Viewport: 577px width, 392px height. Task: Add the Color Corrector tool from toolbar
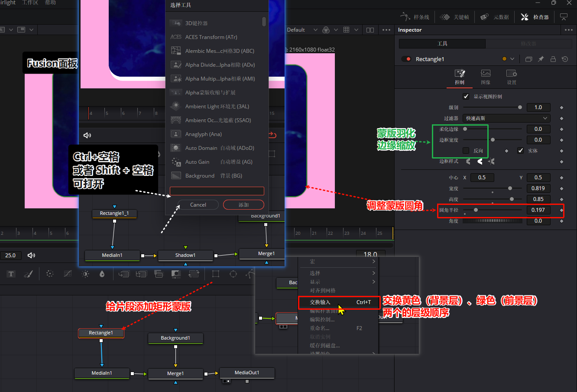(x=50, y=274)
